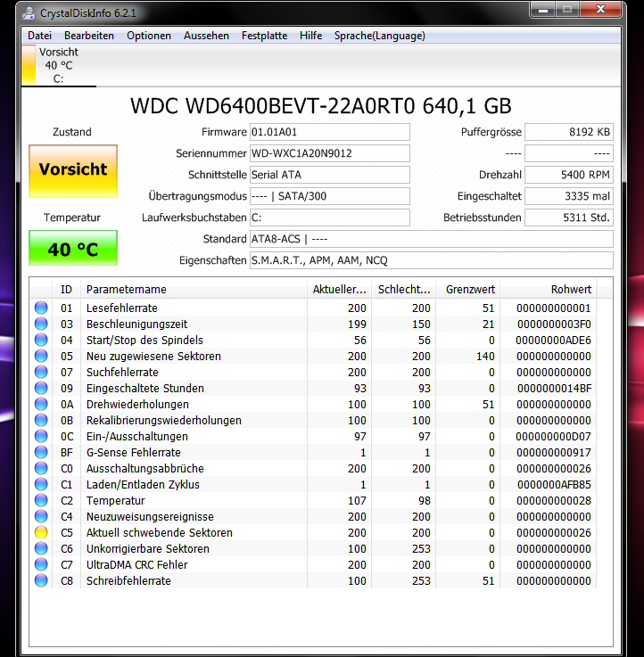Click blue status icon of Neuzuweisungsereignisse row
Viewport: 644px width, 657px height.
[x=41, y=516]
